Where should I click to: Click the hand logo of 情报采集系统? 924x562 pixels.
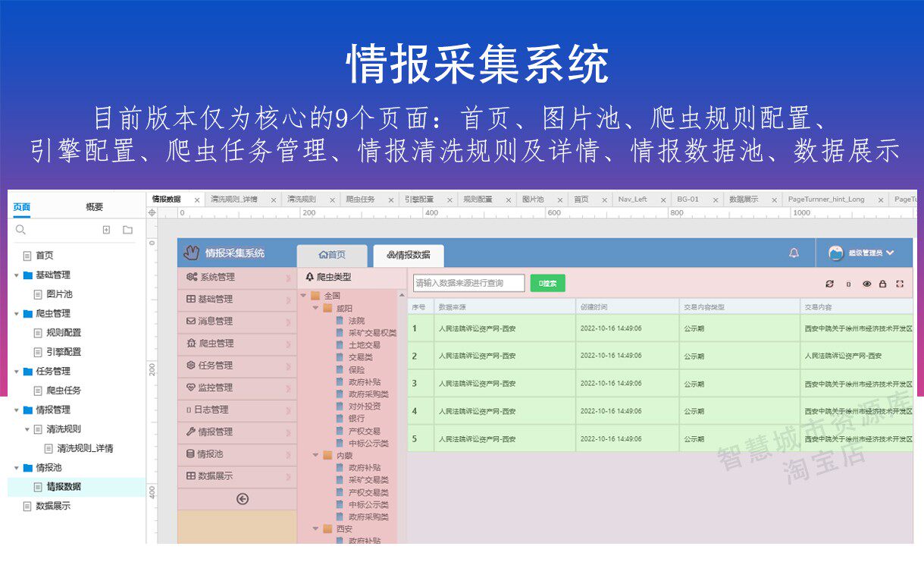tap(192, 253)
